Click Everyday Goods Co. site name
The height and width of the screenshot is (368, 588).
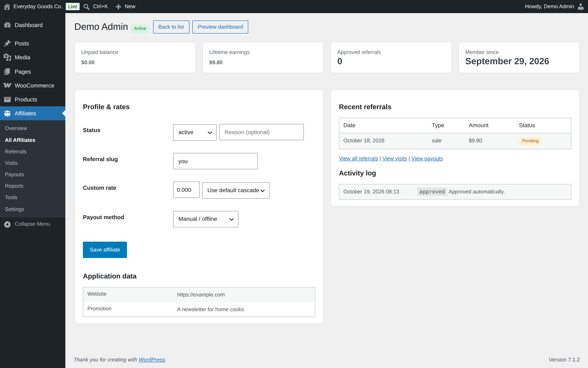[38, 7]
